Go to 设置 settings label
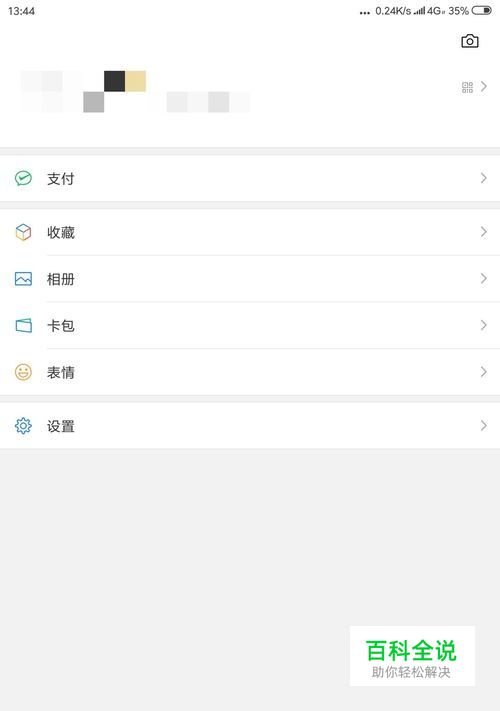The height and width of the screenshot is (711, 500). [61, 426]
